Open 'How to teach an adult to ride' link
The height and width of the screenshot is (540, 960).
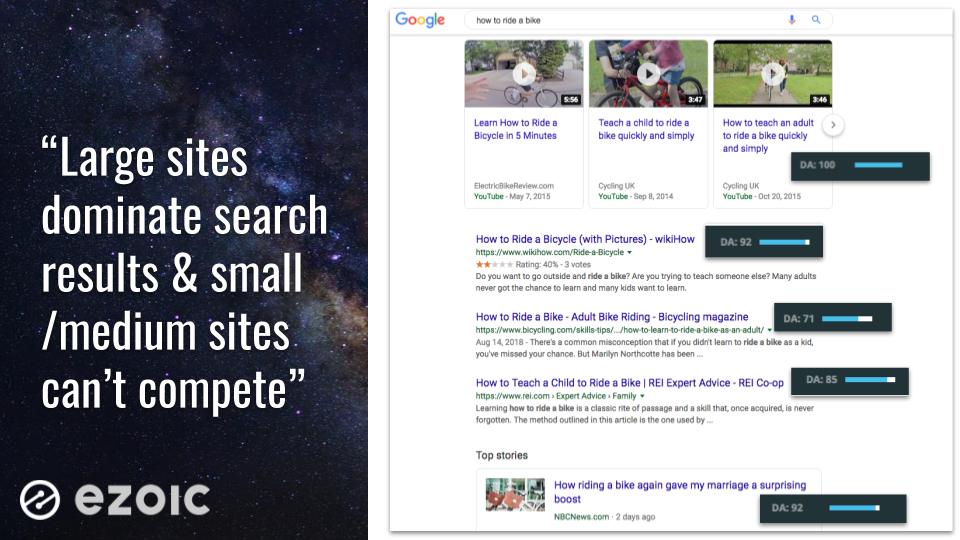(x=768, y=135)
